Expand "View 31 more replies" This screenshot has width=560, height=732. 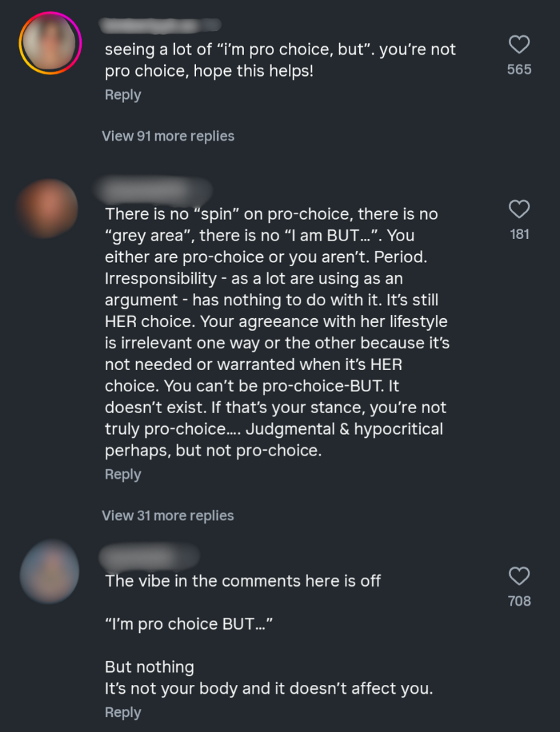(168, 516)
